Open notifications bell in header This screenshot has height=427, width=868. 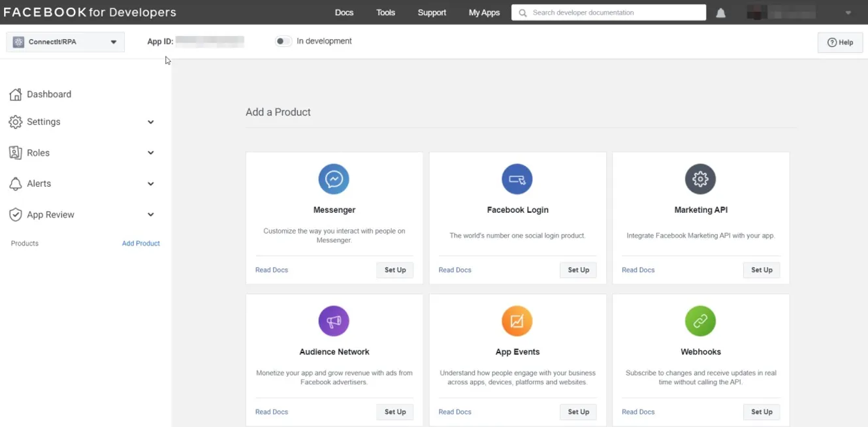720,13
